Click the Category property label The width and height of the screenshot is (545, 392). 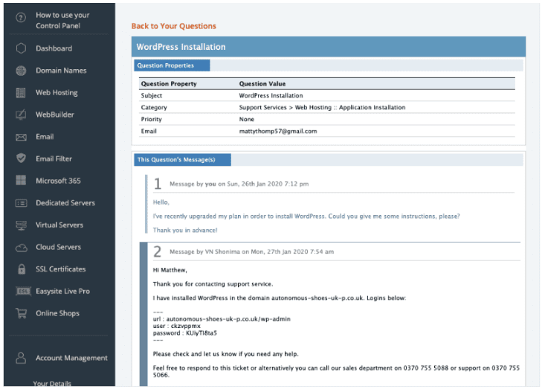coord(154,107)
